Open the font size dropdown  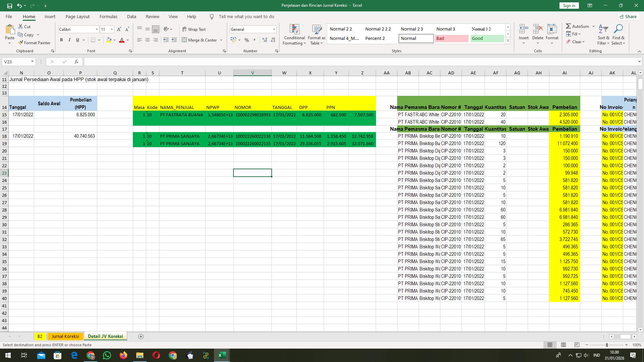[112, 29]
